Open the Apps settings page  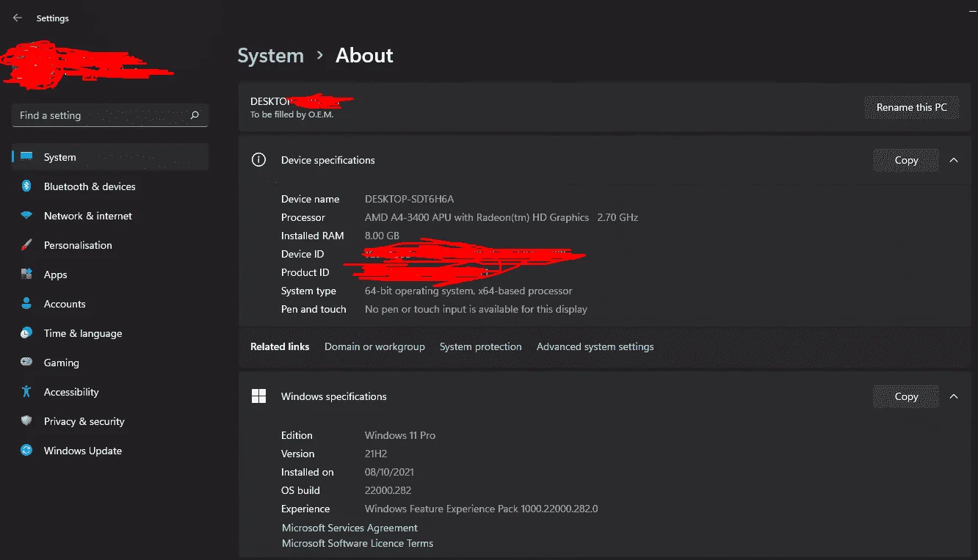[110, 274]
